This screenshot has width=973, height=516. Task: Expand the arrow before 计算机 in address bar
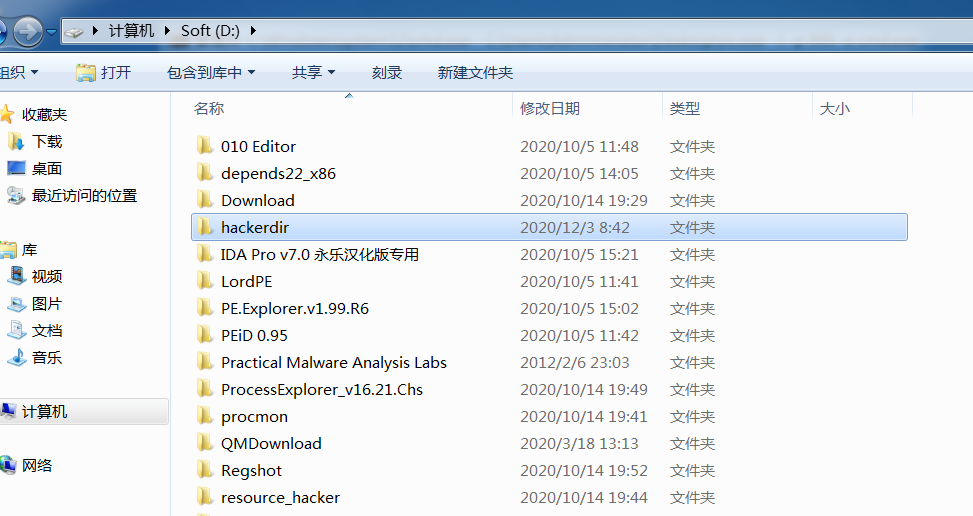[95, 30]
